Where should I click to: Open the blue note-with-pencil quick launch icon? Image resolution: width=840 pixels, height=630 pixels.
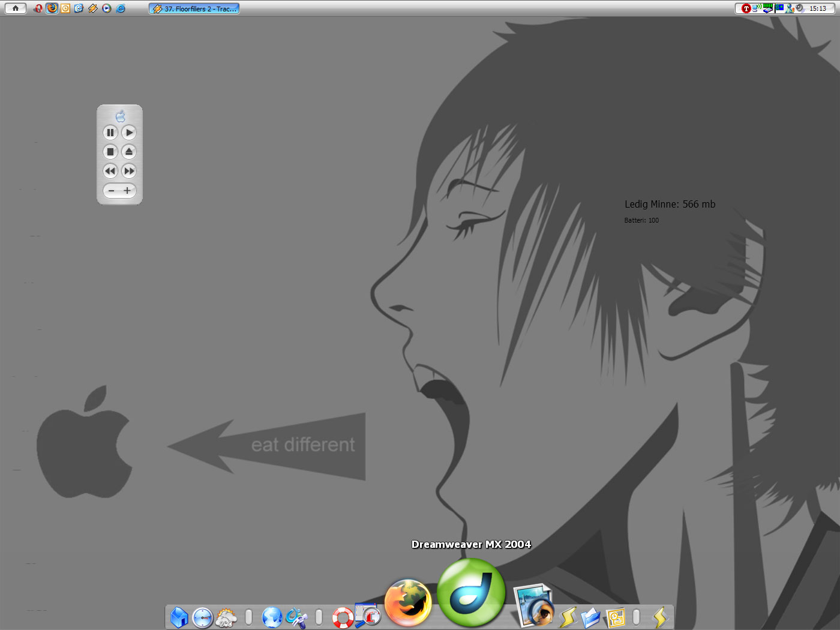pyautogui.click(x=79, y=8)
